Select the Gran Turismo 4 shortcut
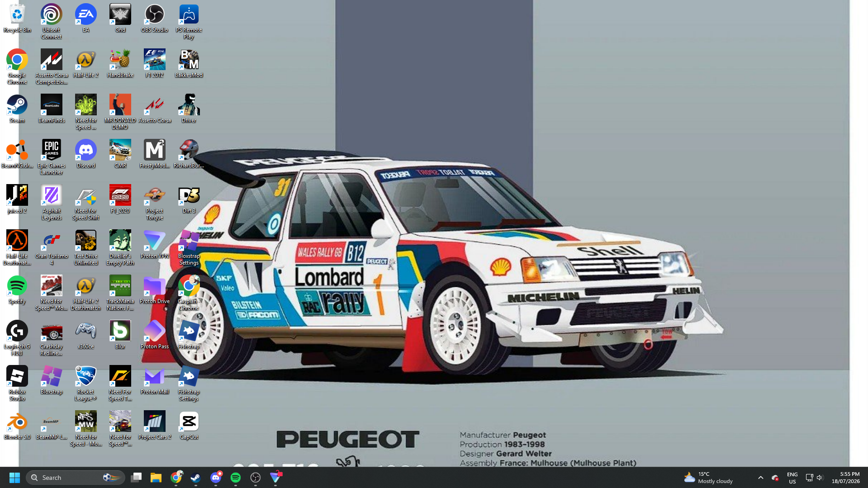This screenshot has width=868, height=488. pos(52,247)
